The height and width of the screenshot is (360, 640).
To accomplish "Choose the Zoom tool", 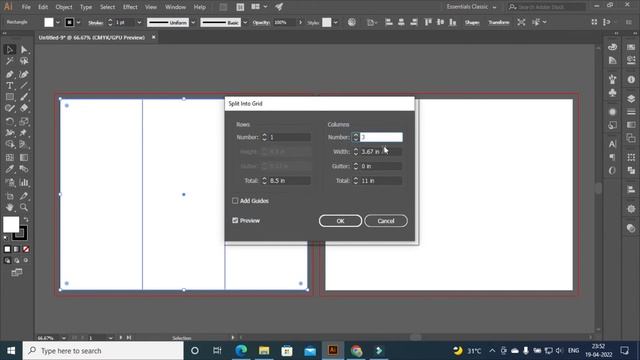I will tap(24, 207).
